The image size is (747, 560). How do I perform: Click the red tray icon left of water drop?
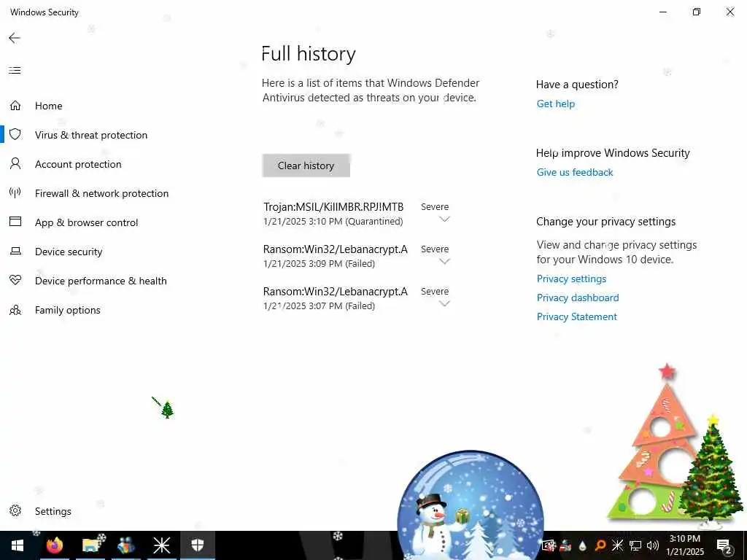tap(565, 545)
